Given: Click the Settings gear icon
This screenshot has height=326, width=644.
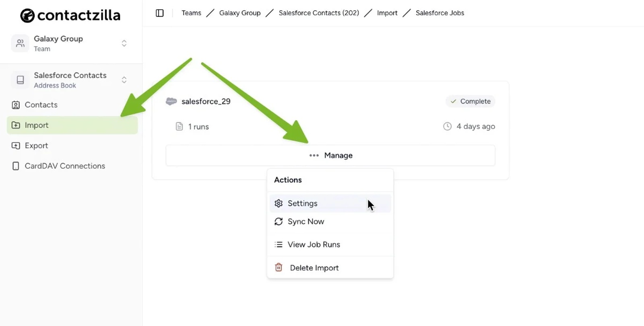Looking at the screenshot, I should click(x=279, y=203).
